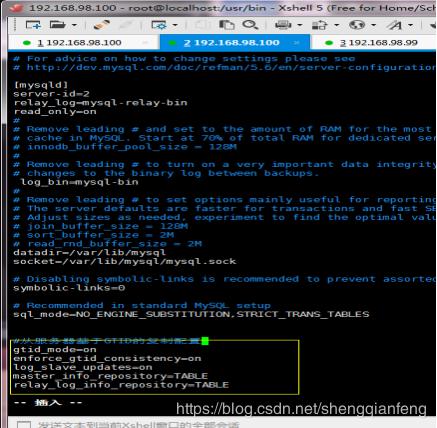The image size is (437, 428).
Task: Click the innodb_buffer_pool_size comment line
Action: (125, 147)
